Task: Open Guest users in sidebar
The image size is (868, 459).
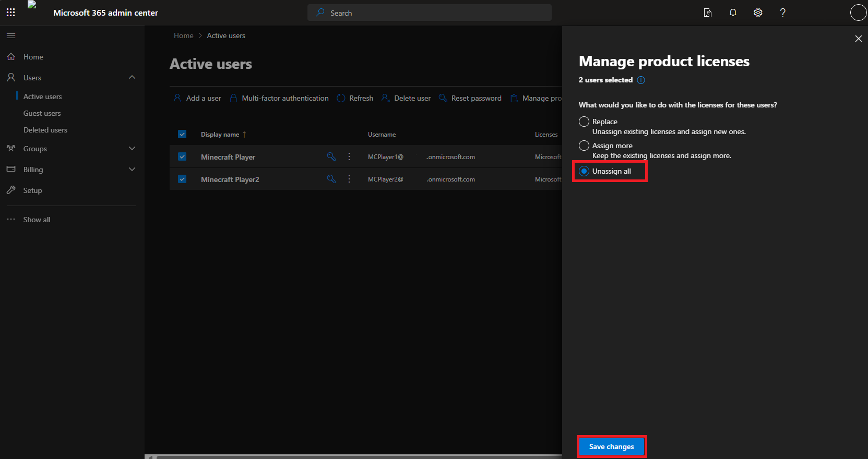Action: 42,113
